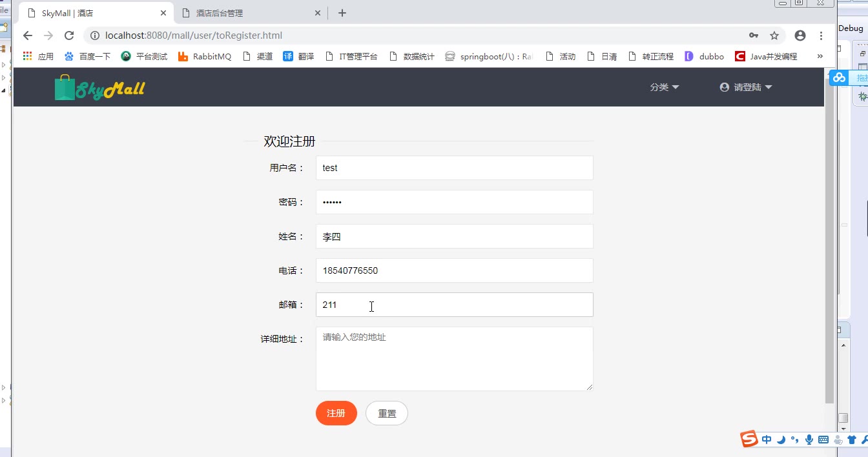This screenshot has width=868, height=457.
Task: Open a new browser tab
Action: 342,13
